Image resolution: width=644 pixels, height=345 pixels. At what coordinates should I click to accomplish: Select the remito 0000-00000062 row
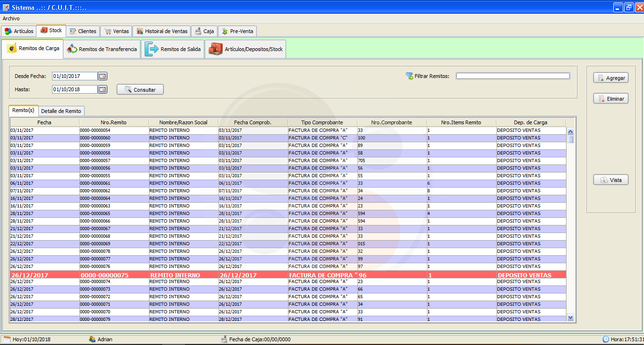pos(288,191)
